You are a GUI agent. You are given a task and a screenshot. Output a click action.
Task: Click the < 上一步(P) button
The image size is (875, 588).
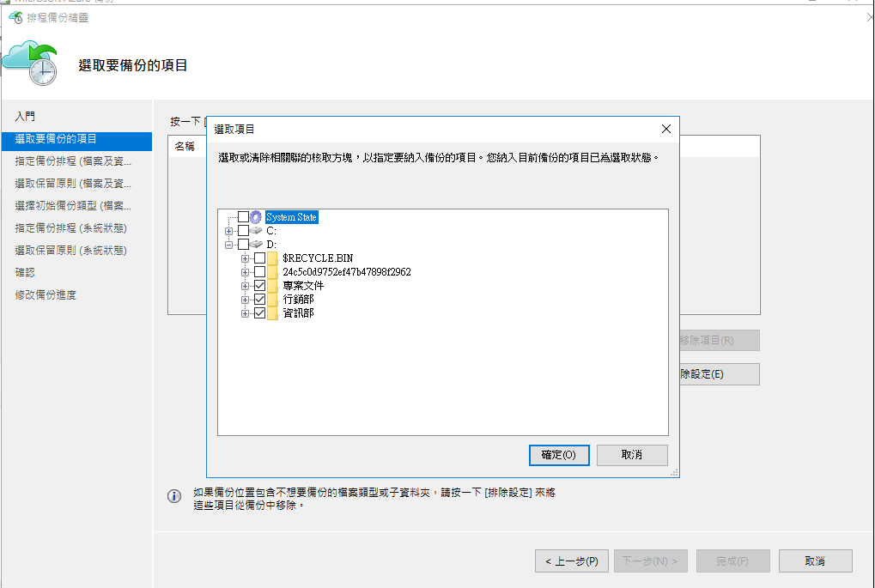pyautogui.click(x=571, y=561)
